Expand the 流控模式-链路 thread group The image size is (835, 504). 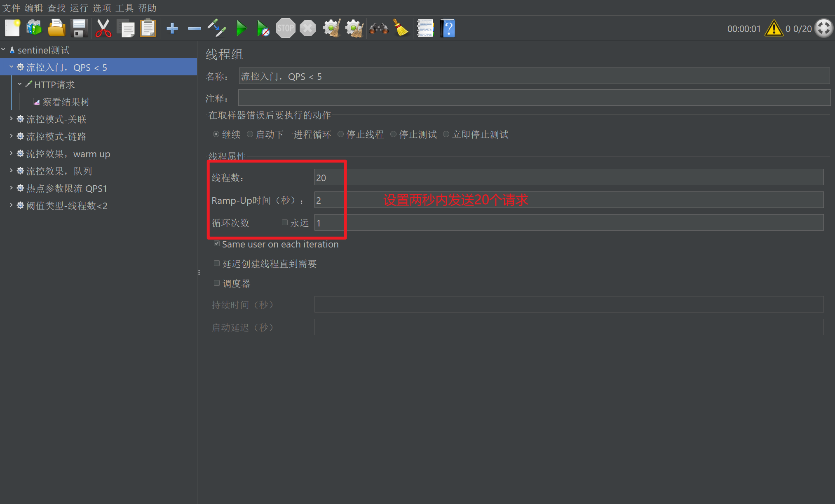(12, 136)
